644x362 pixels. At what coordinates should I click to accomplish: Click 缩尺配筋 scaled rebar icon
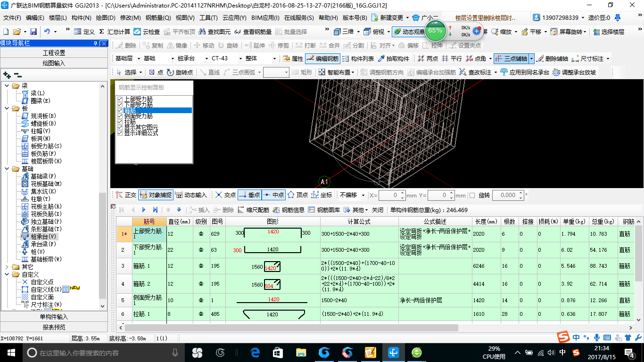click(x=254, y=210)
